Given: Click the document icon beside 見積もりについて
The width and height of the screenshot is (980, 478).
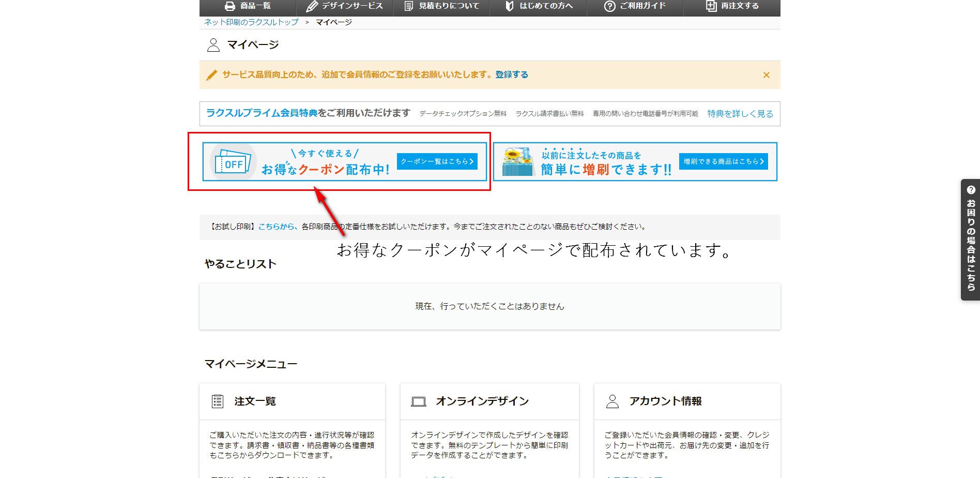Looking at the screenshot, I should point(409,6).
